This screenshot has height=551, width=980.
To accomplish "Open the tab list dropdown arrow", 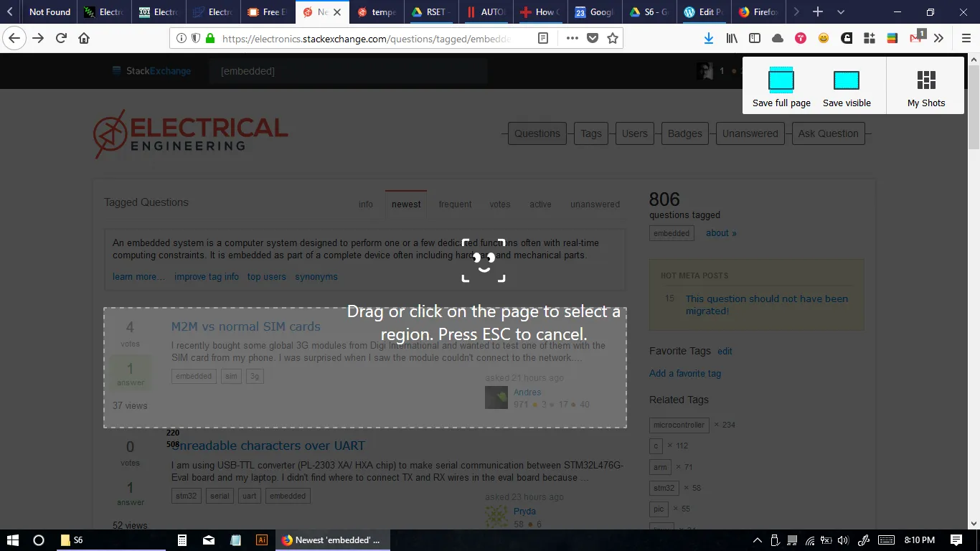I will [839, 12].
